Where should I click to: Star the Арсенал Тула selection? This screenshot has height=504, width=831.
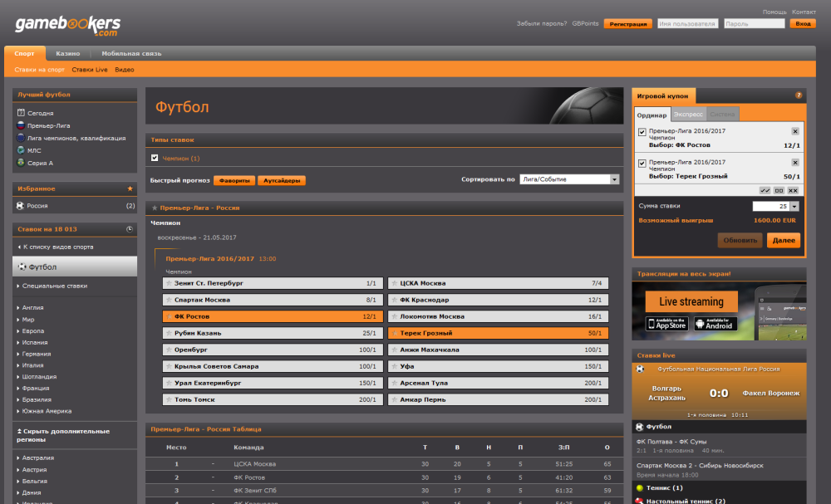coord(394,383)
